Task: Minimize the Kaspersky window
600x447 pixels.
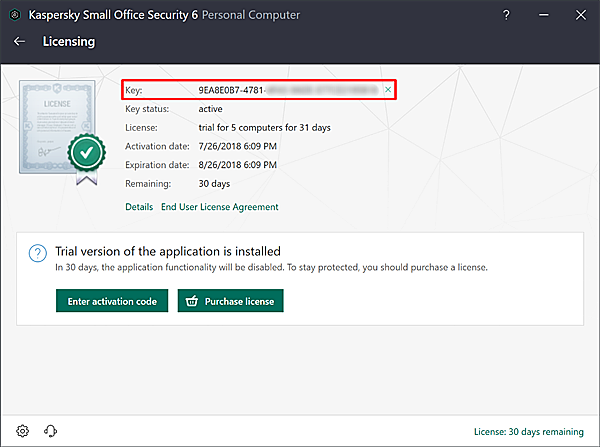Action: (x=546, y=16)
